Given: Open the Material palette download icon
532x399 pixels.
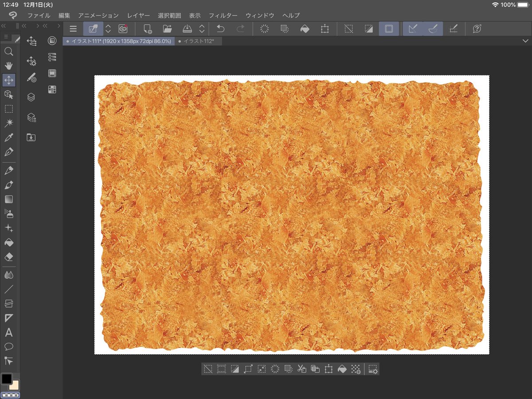Looking at the screenshot, I should (x=31, y=137).
